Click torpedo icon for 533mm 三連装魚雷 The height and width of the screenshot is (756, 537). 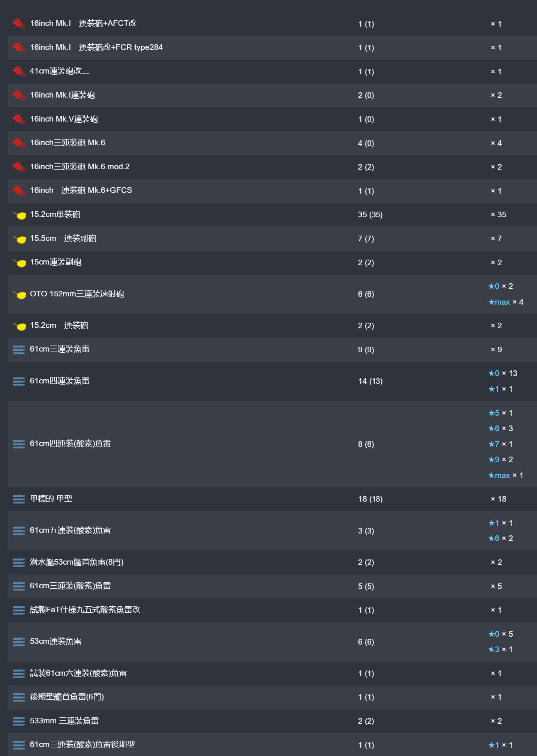[x=19, y=721]
